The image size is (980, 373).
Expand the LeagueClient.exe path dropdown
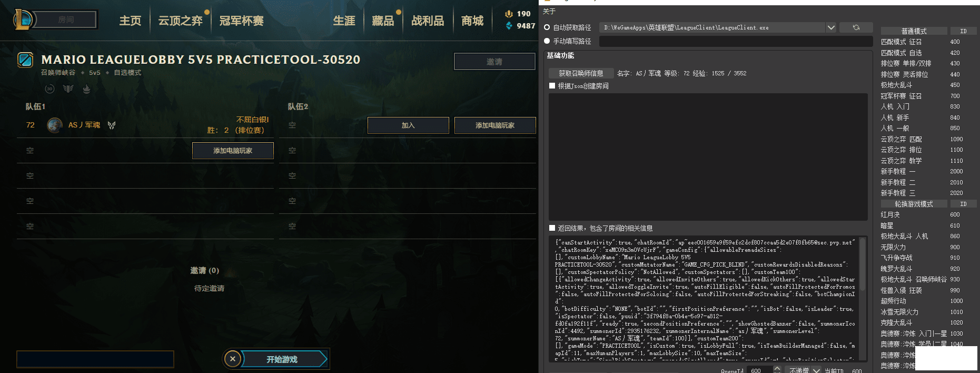[x=831, y=27]
